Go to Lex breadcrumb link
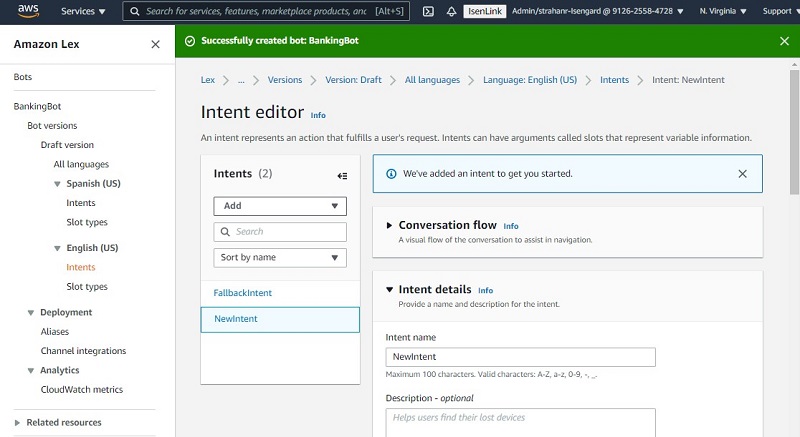The image size is (800, 437). (x=208, y=80)
